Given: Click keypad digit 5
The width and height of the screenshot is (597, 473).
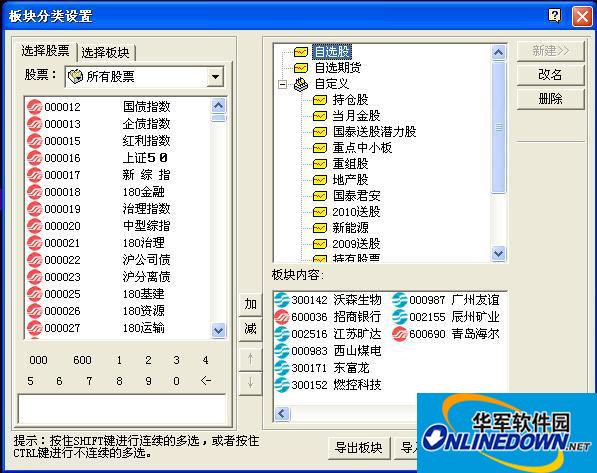Looking at the screenshot, I should [30, 381].
